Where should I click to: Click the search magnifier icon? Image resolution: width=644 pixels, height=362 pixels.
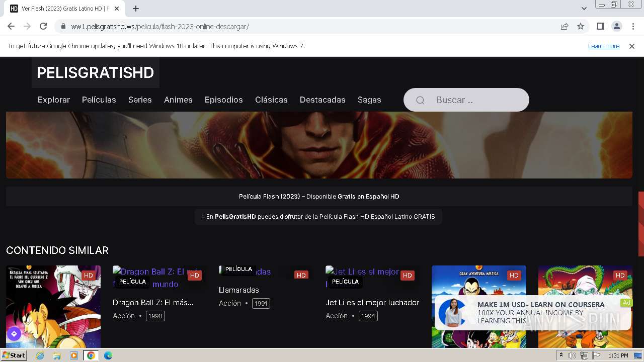pyautogui.click(x=420, y=100)
